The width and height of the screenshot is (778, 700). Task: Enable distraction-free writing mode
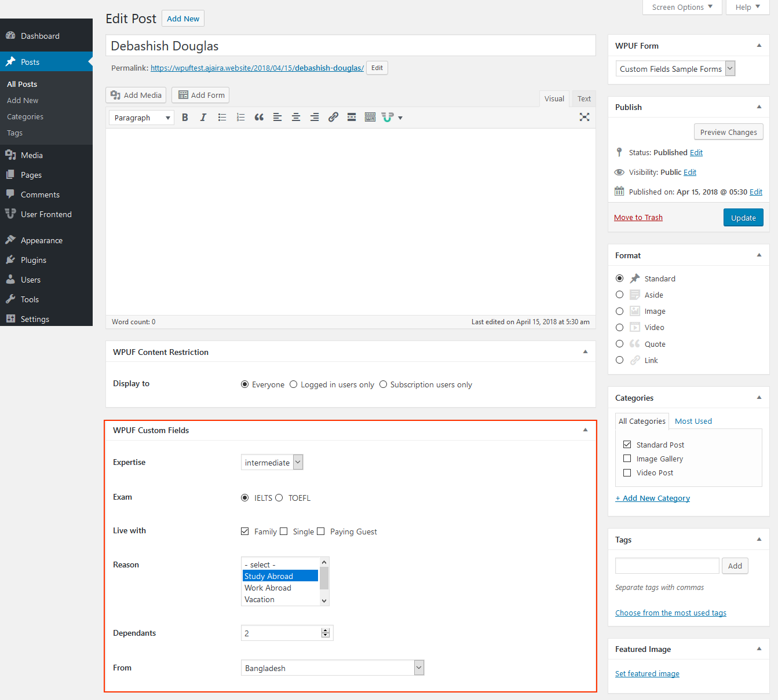(585, 117)
